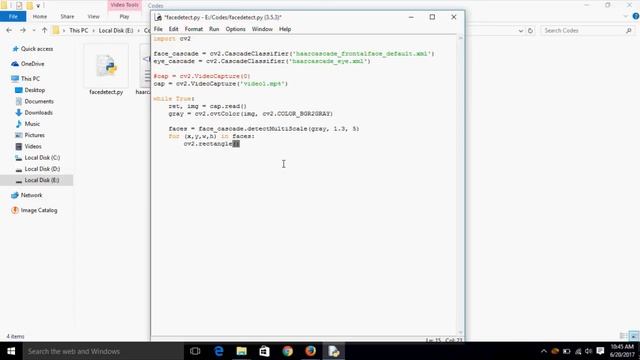Open the Windows Start menu
The image size is (640, 360).
tap(11, 351)
